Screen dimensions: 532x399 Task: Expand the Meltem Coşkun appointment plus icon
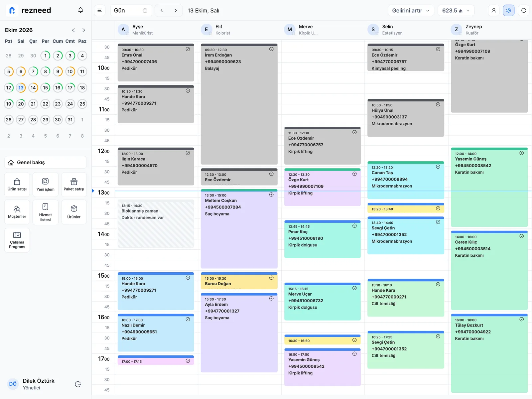pyautogui.click(x=271, y=195)
